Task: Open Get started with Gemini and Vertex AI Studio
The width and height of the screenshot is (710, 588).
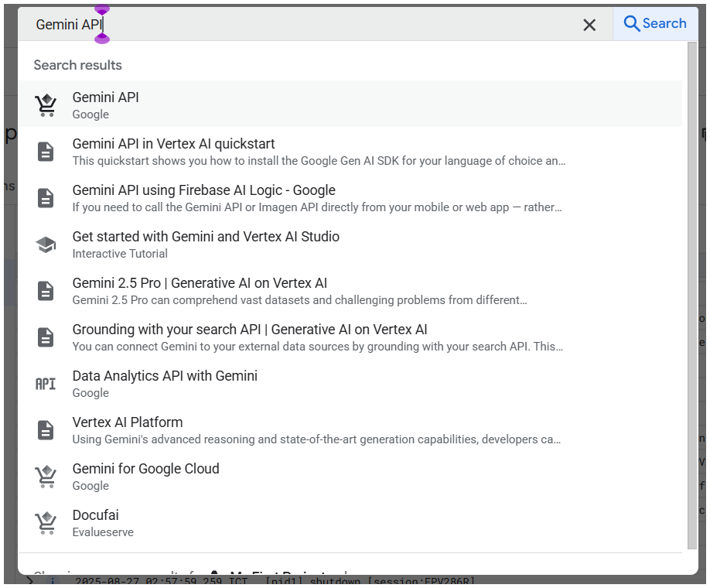Action: (x=350, y=244)
